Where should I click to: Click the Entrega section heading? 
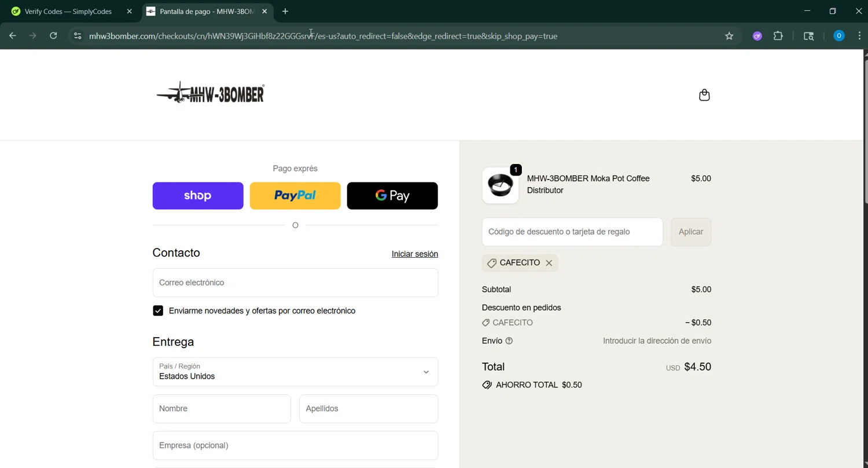point(173,342)
